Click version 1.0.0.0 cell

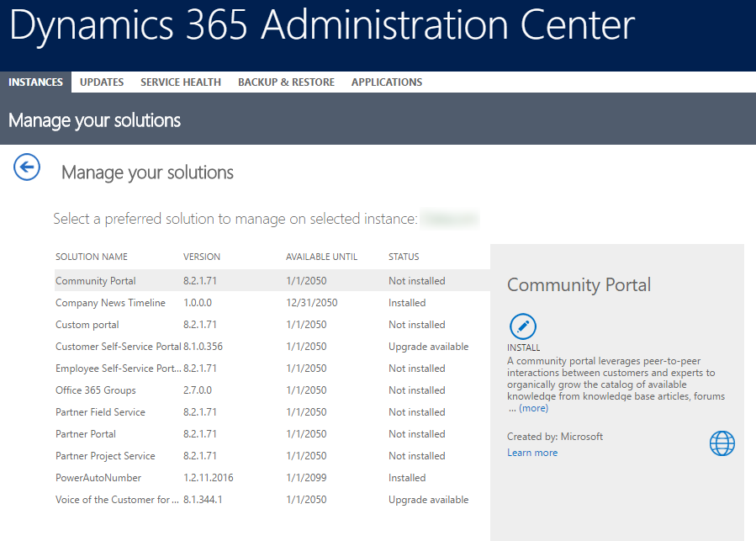click(197, 303)
